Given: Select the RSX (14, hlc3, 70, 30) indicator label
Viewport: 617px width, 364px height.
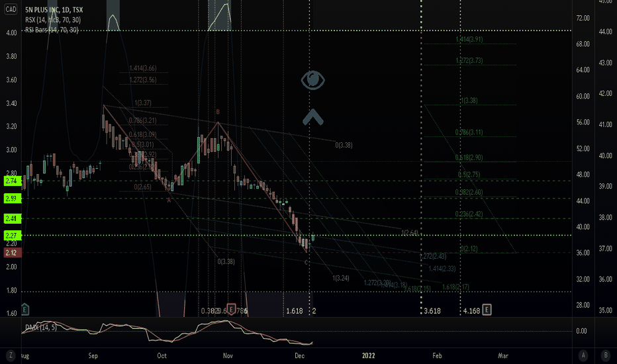Looking at the screenshot, I should [53, 20].
